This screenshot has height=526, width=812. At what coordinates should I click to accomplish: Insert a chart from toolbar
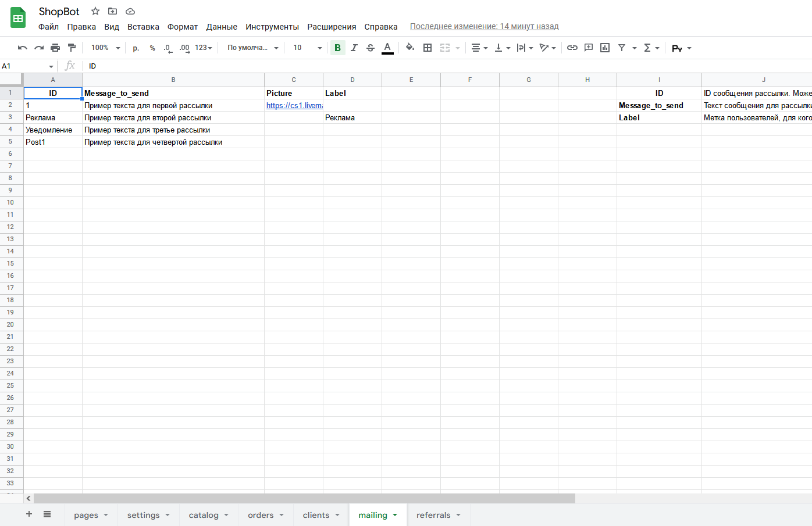pyautogui.click(x=605, y=48)
